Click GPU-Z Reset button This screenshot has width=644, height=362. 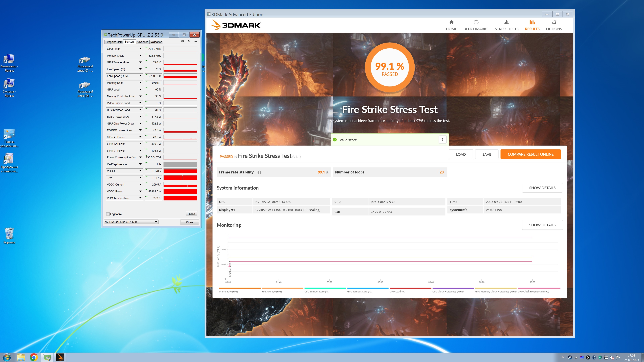(x=191, y=214)
